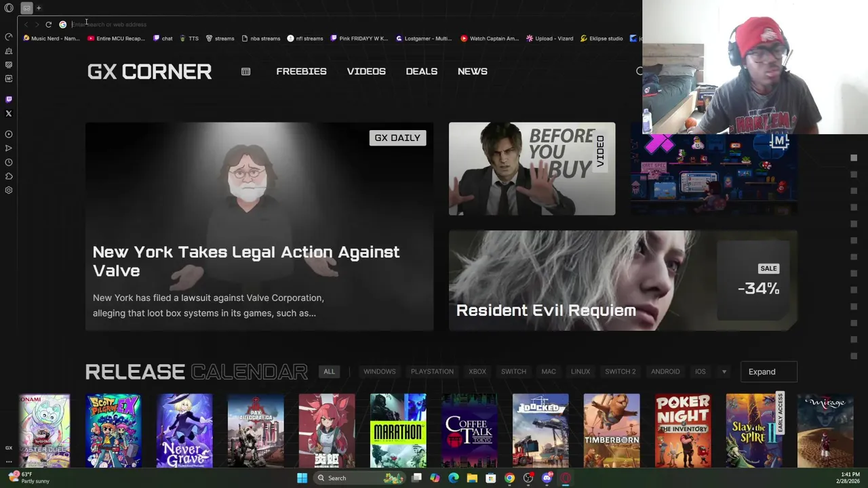This screenshot has width=868, height=488.
Task: Open the Slay the Spire II cover
Action: point(754,430)
